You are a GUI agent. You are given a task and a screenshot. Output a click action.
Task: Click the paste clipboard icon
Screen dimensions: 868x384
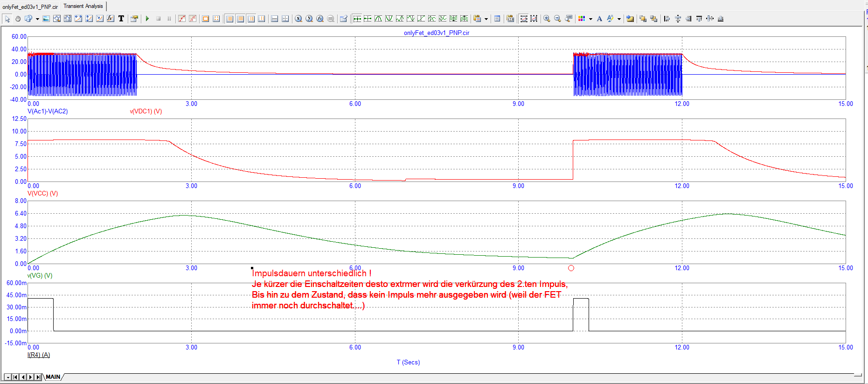coord(477,19)
